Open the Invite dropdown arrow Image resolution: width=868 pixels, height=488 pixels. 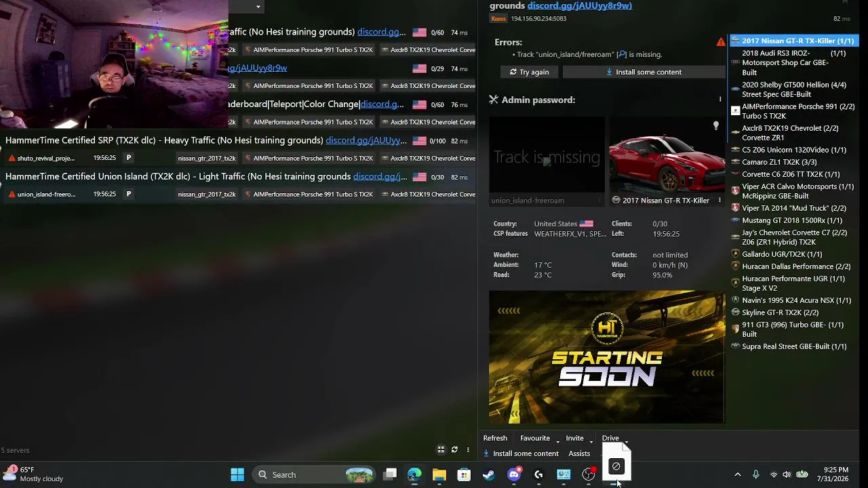pyautogui.click(x=591, y=441)
